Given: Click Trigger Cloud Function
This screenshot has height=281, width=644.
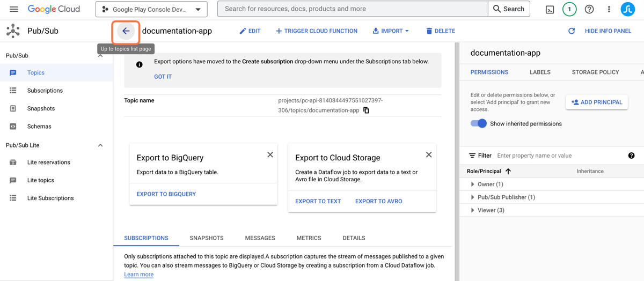Looking at the screenshot, I should pos(317,31).
